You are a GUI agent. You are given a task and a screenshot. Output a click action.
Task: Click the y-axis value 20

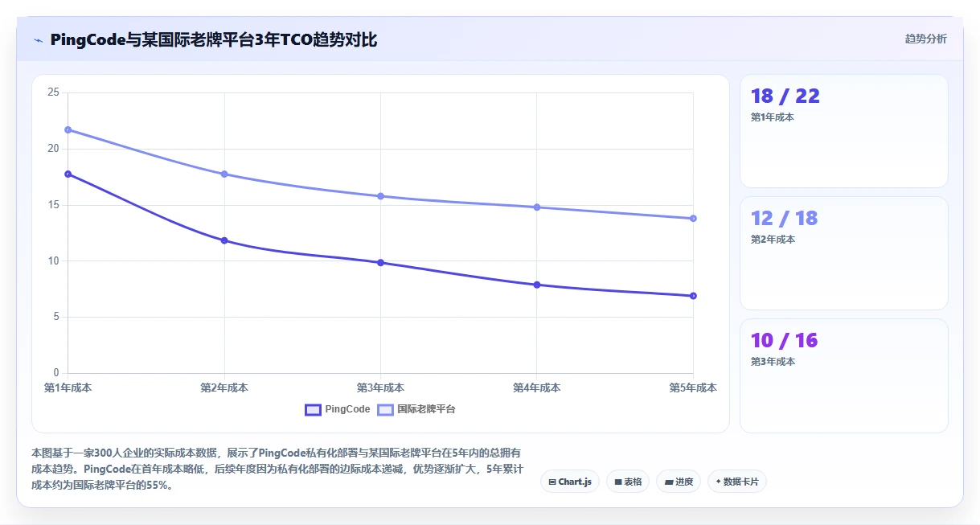(x=54, y=149)
